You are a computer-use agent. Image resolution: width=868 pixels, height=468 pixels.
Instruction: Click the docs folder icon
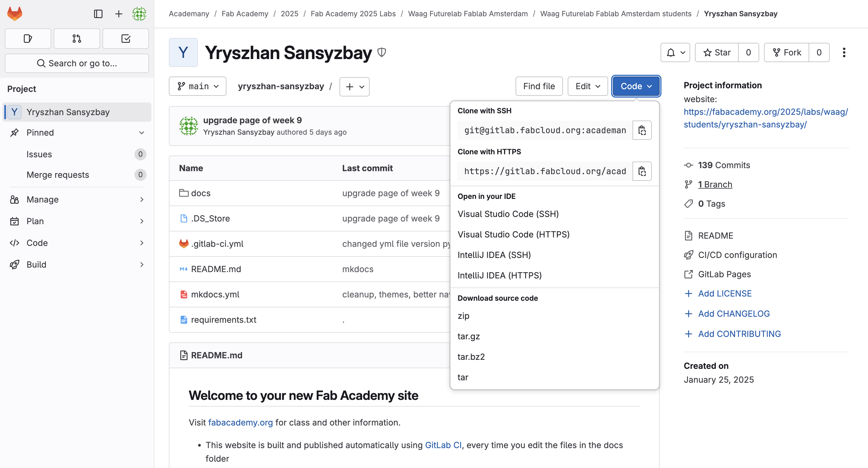point(184,193)
